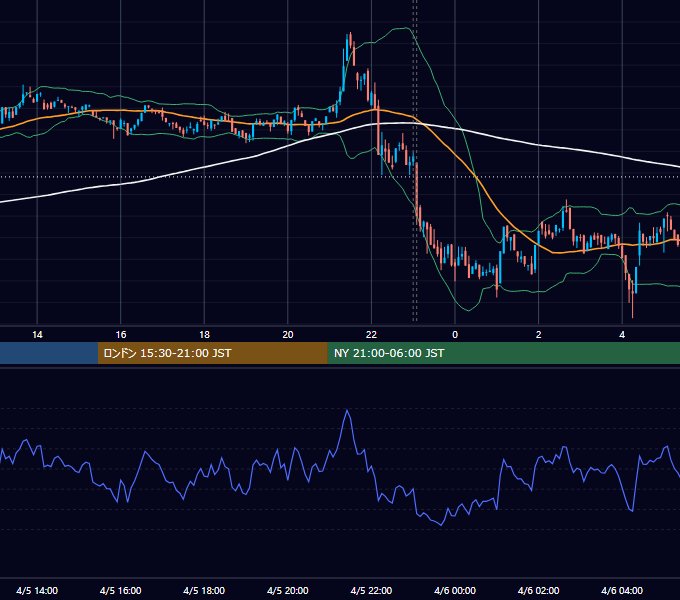Click the NY 21:00-06:00 JST session bar
Screen dimensions: 680x600
pyautogui.click(x=503, y=353)
